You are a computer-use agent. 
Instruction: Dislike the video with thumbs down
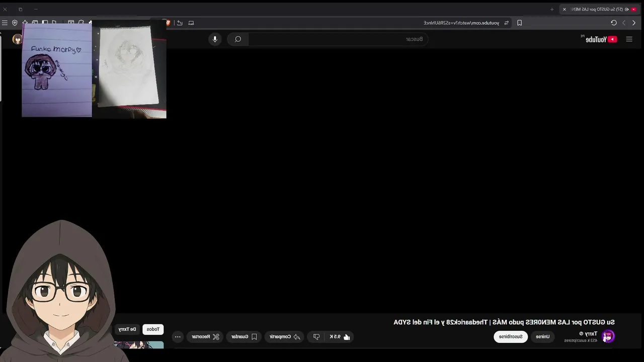[x=316, y=337]
